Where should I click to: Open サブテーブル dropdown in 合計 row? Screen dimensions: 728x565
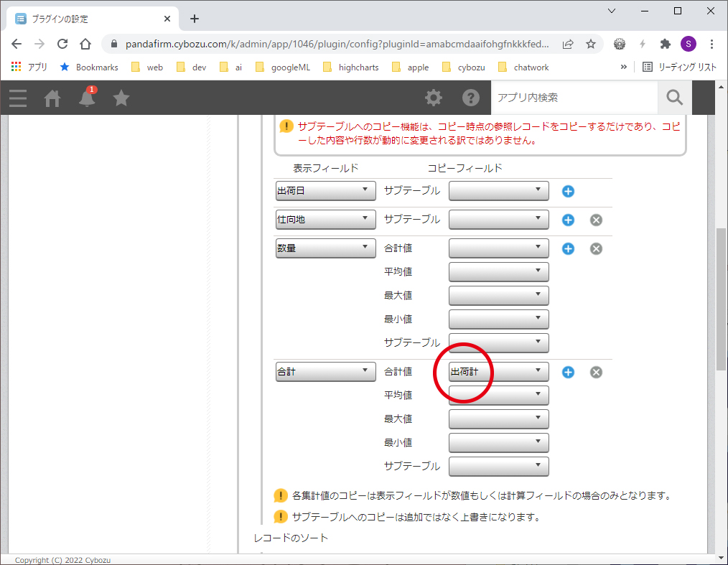[499, 467]
